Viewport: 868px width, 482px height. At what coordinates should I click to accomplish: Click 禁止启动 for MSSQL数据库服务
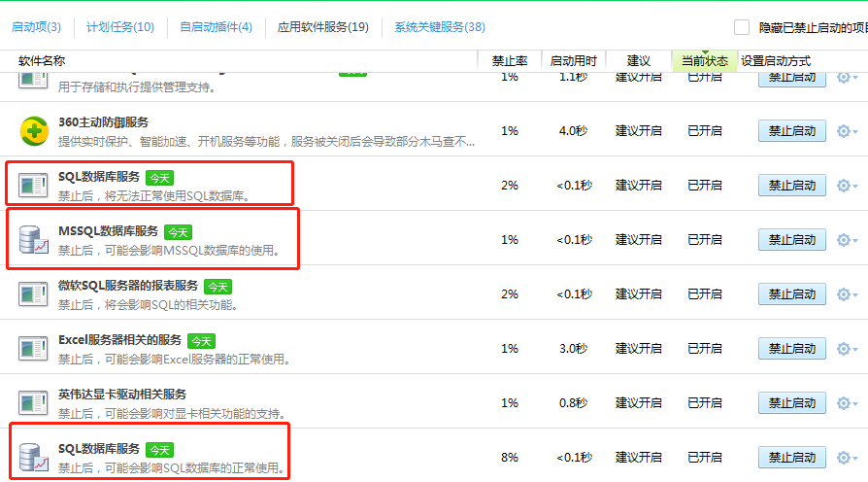coord(792,240)
